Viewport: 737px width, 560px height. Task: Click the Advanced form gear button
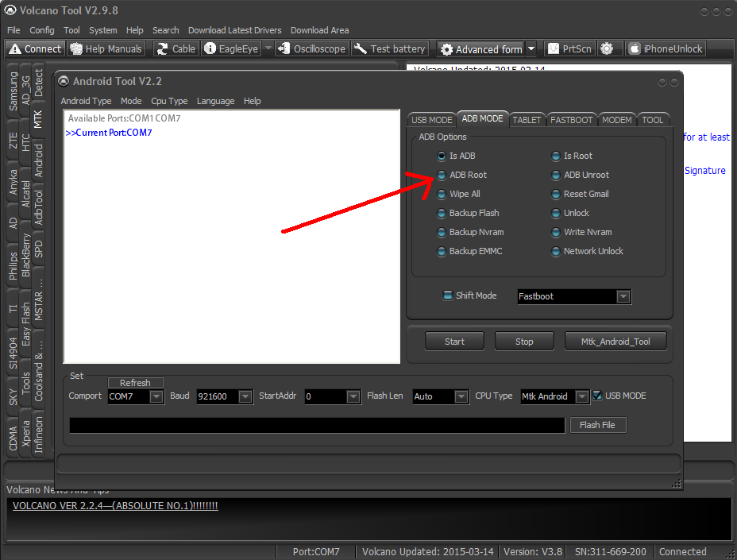tap(482, 49)
